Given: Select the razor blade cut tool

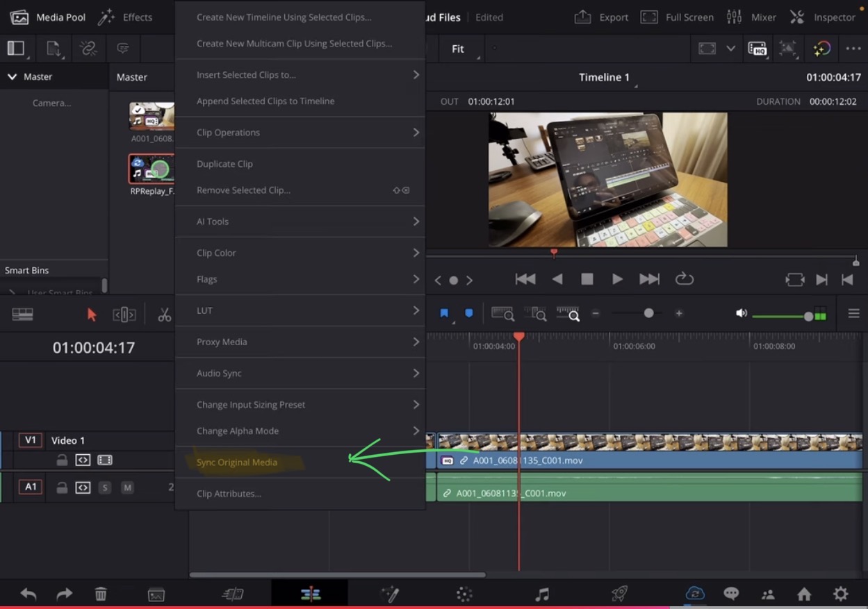Looking at the screenshot, I should 164,315.
